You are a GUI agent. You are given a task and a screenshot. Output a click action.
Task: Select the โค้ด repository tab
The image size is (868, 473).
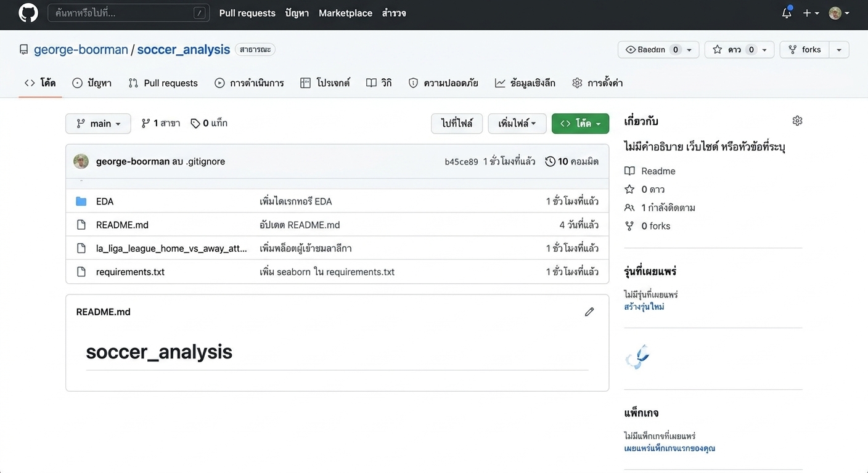(40, 83)
